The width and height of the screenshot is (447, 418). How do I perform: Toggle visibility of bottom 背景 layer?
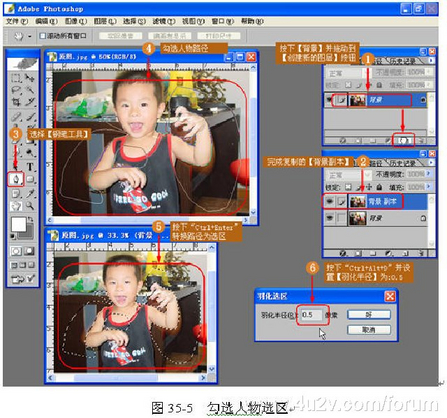point(329,218)
